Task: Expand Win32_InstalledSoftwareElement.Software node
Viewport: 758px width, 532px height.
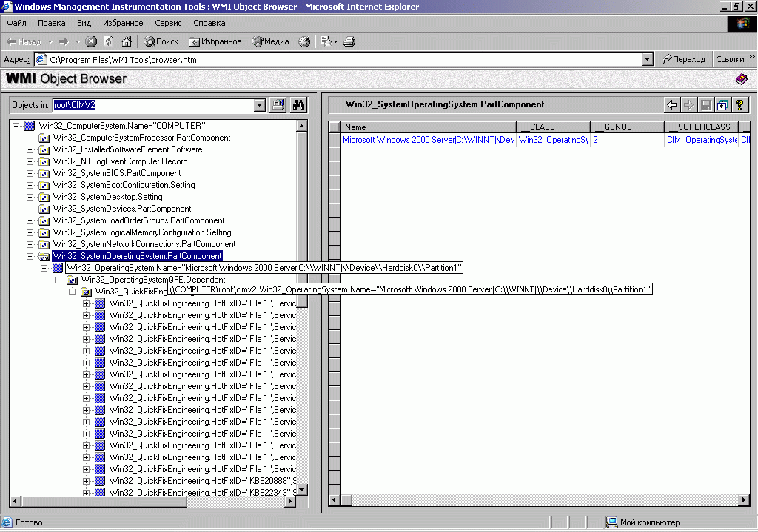Action: click(30, 149)
